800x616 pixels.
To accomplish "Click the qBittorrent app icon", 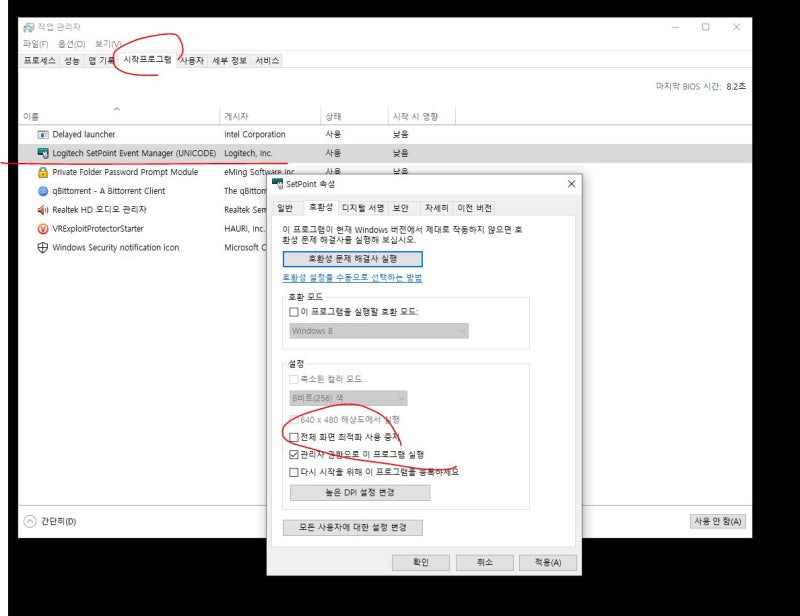I will point(43,191).
